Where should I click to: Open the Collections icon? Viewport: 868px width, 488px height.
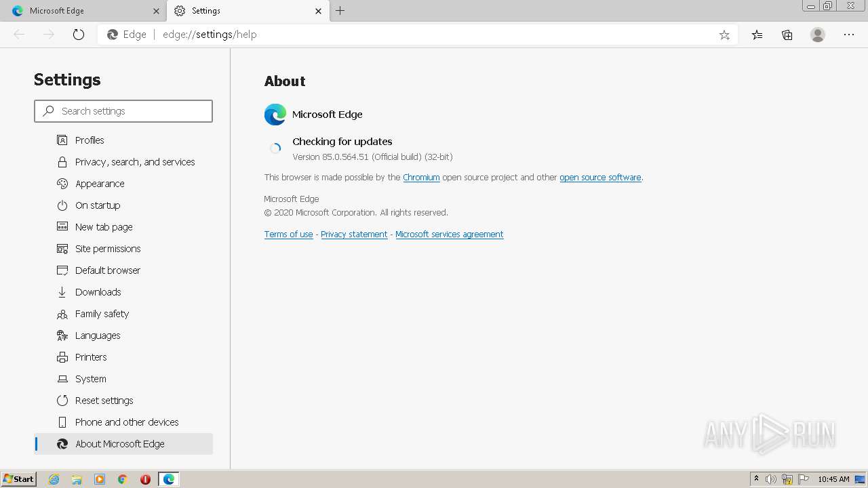pyautogui.click(x=787, y=35)
